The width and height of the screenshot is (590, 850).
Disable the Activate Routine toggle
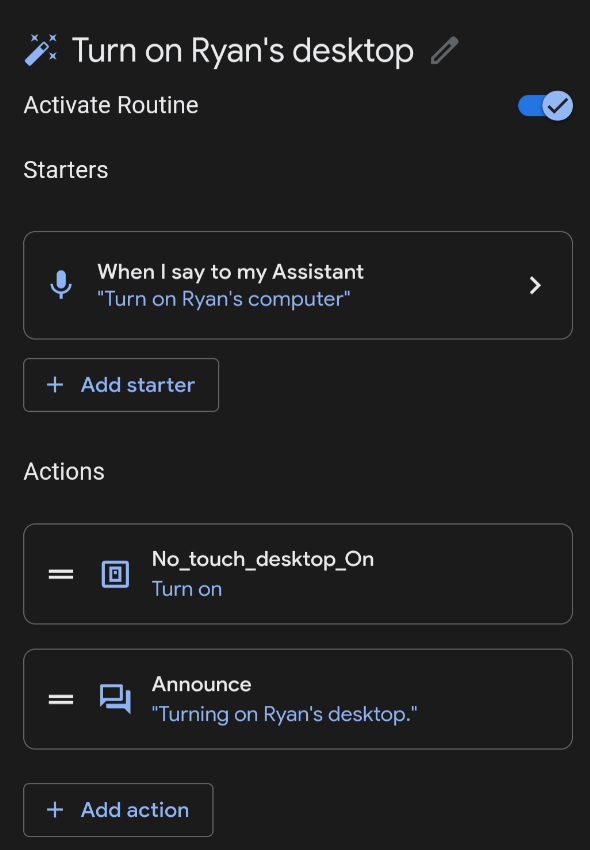click(543, 105)
